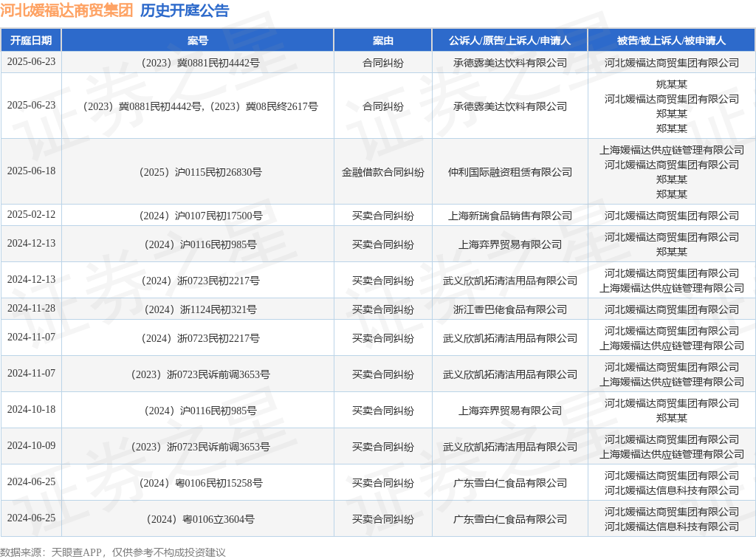
Task: Click 郑某某 in the 2024-10-18 row
Action: [x=672, y=418]
